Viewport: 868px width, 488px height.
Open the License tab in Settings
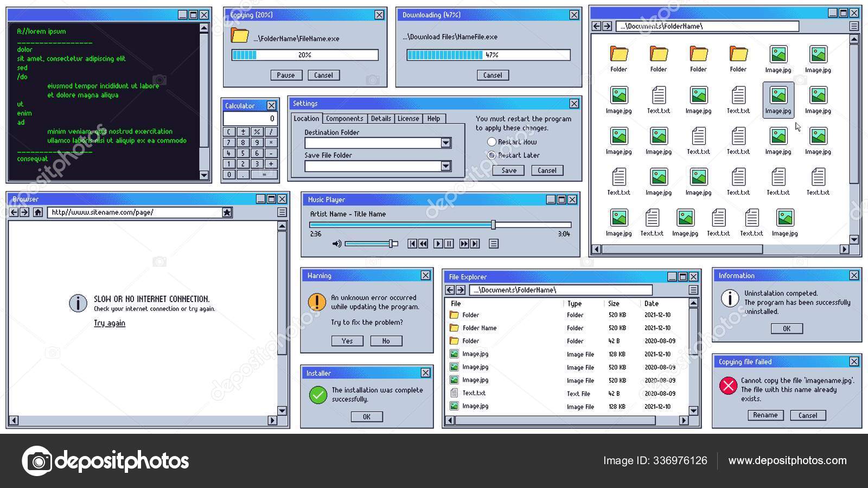click(408, 119)
